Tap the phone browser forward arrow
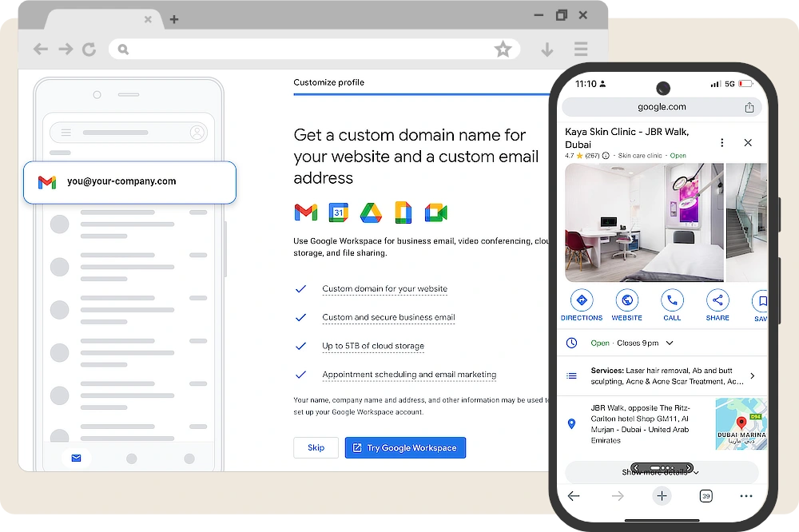 618,496
